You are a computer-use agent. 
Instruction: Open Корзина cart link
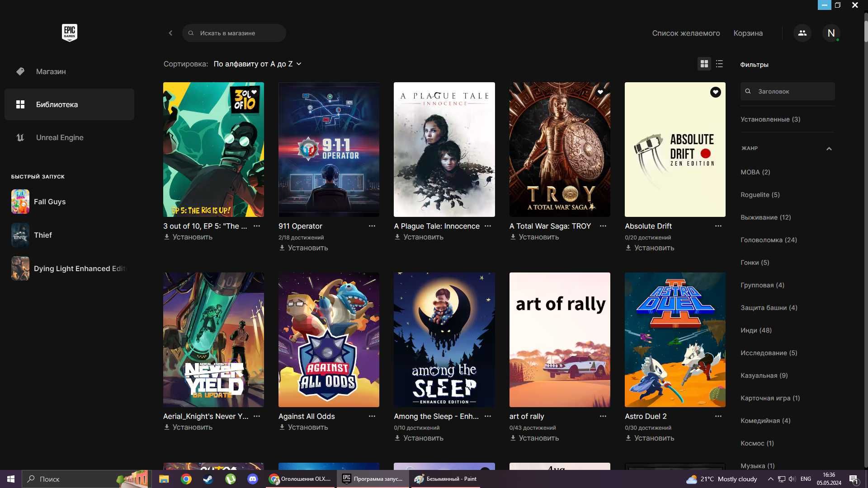[x=748, y=33]
